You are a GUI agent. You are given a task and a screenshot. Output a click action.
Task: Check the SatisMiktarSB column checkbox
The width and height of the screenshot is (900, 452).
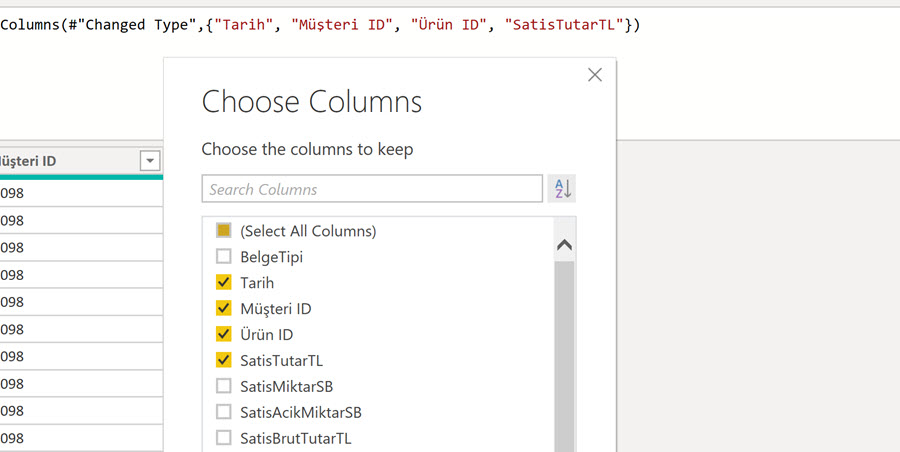click(x=223, y=386)
